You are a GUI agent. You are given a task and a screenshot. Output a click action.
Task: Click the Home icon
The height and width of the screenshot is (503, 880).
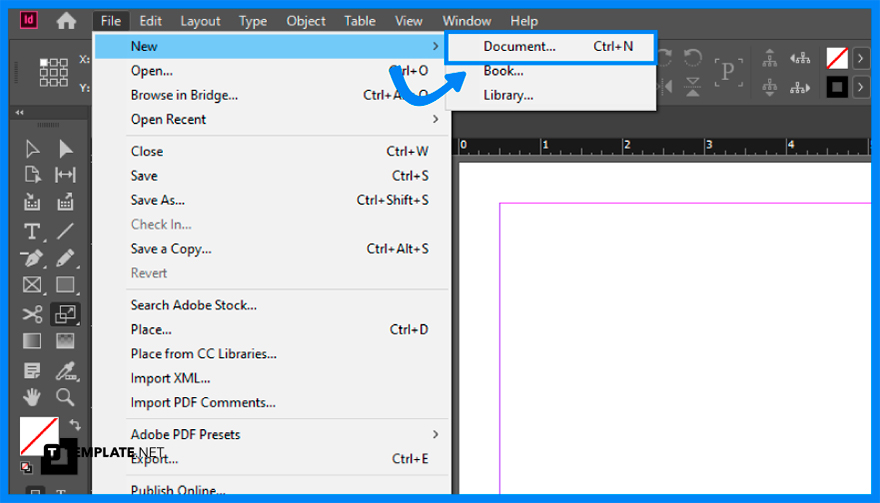pyautogui.click(x=66, y=21)
